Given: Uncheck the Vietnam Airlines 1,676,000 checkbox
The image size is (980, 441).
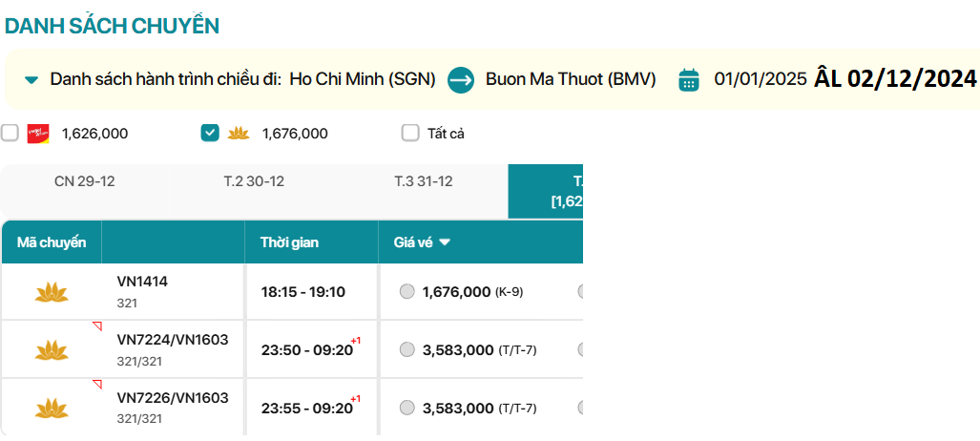Looking at the screenshot, I should [210, 134].
